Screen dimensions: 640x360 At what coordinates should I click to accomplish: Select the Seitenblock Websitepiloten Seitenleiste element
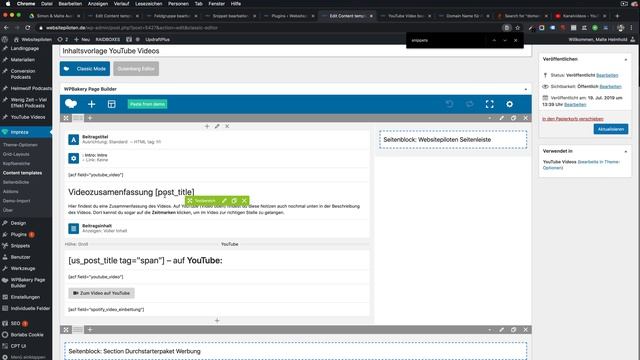[453, 140]
